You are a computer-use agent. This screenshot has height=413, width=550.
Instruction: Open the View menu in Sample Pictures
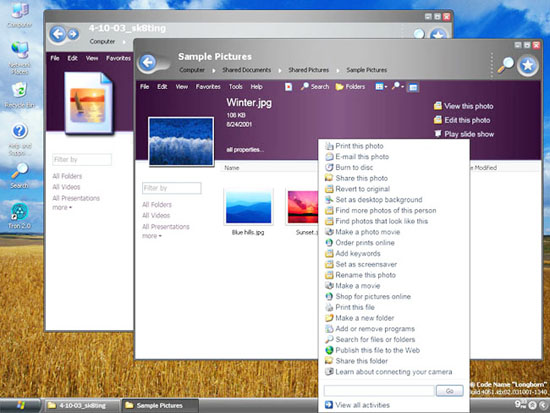(x=182, y=87)
